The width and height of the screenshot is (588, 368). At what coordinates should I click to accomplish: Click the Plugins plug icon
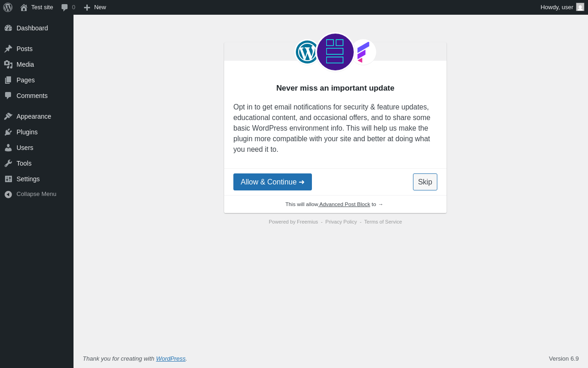click(x=8, y=132)
